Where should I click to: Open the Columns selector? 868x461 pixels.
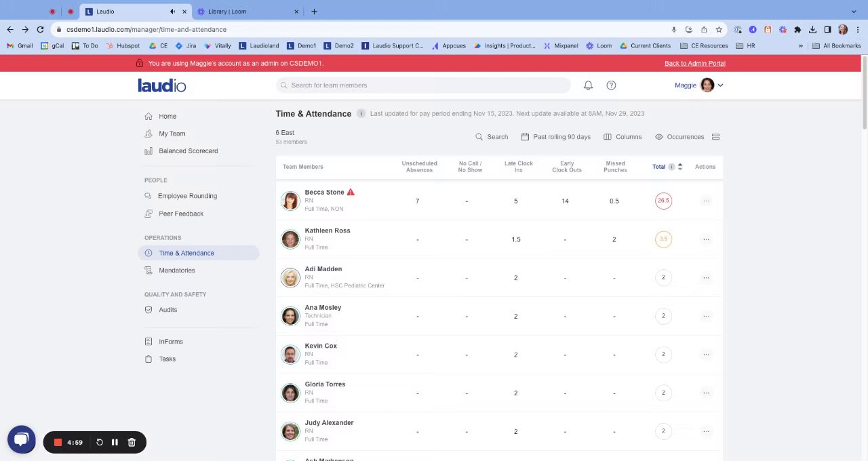[623, 137]
